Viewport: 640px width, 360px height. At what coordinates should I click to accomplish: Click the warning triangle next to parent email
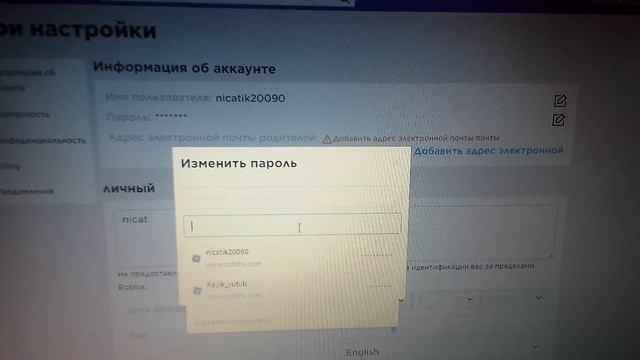coord(327,140)
